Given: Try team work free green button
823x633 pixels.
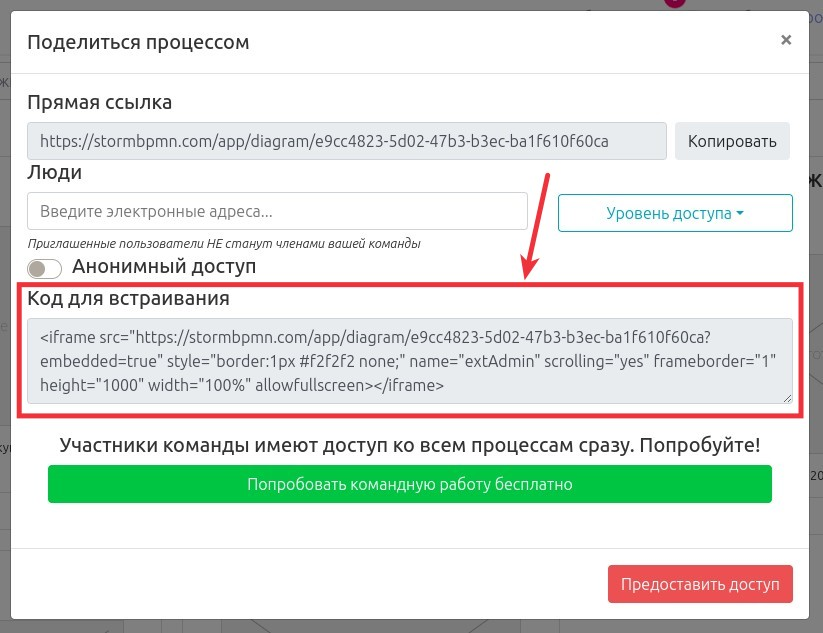Looking at the screenshot, I should [410, 484].
